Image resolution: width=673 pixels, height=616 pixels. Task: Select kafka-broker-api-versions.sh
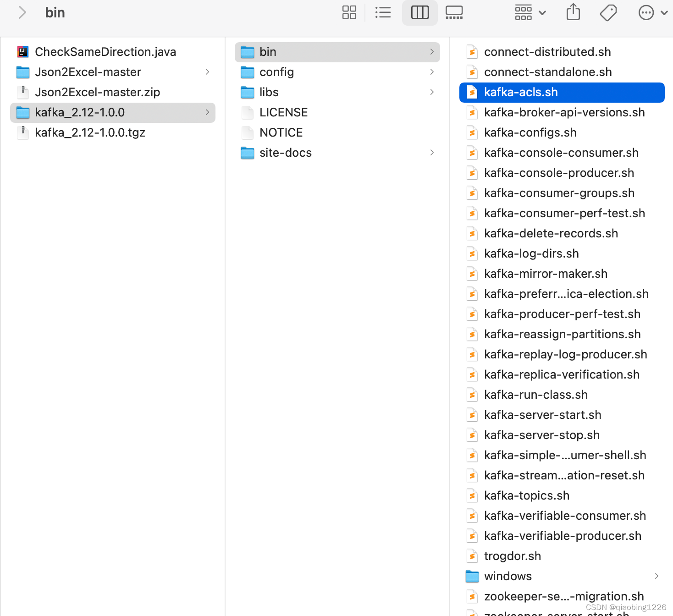coord(562,112)
